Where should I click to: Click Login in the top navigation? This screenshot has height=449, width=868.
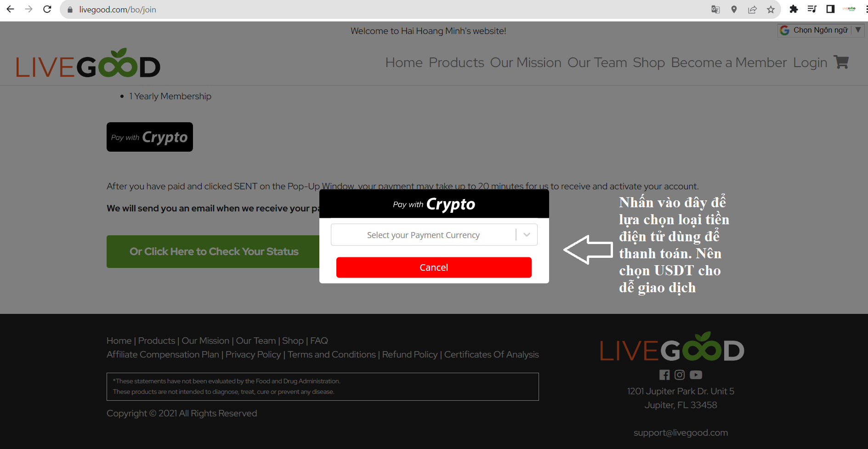(x=810, y=63)
